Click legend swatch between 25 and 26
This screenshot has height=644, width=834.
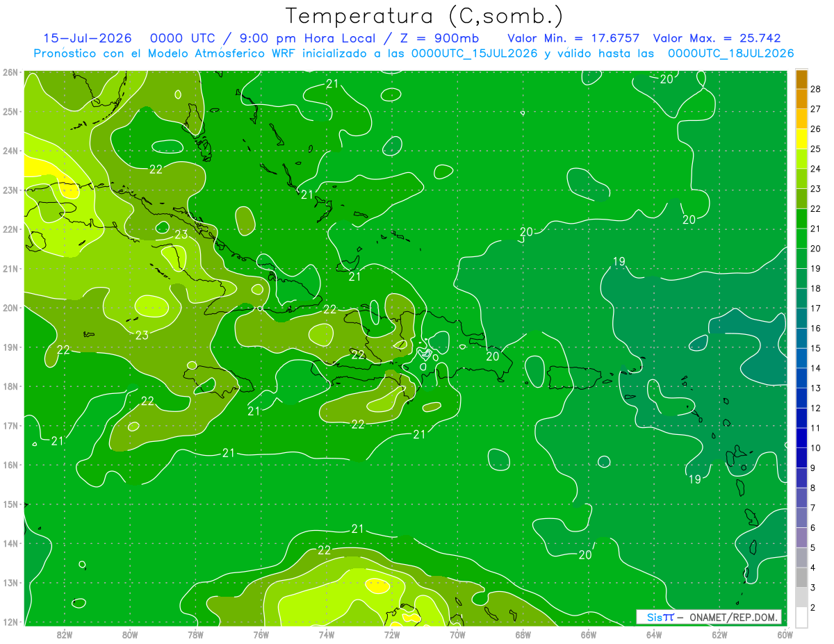pyautogui.click(x=801, y=139)
